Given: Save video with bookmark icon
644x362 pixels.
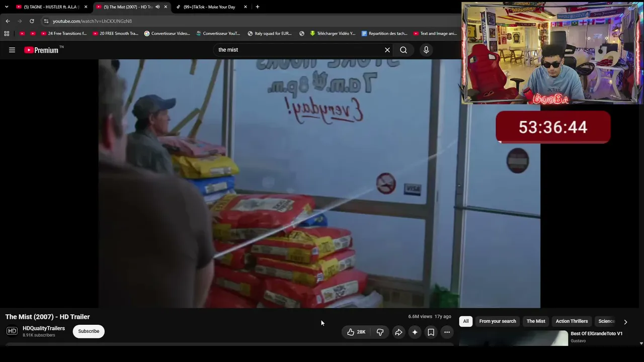Looking at the screenshot, I should [x=431, y=332].
